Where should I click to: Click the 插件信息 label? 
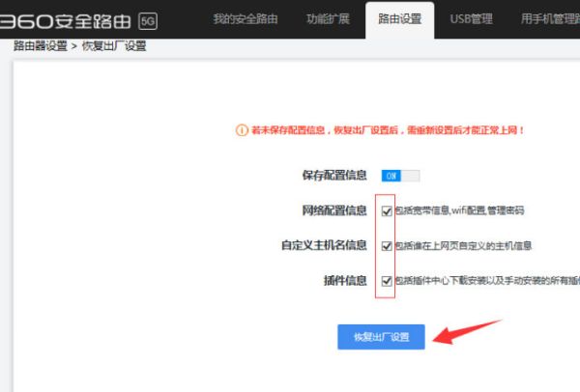click(345, 281)
